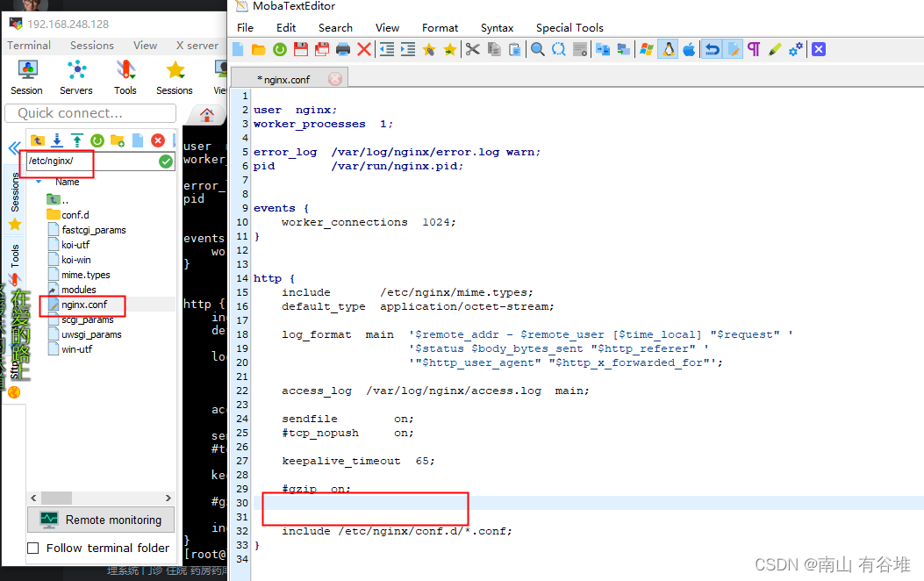Viewport: 924px width, 581px height.
Task: Click the Quick connect input field
Action: (x=90, y=113)
